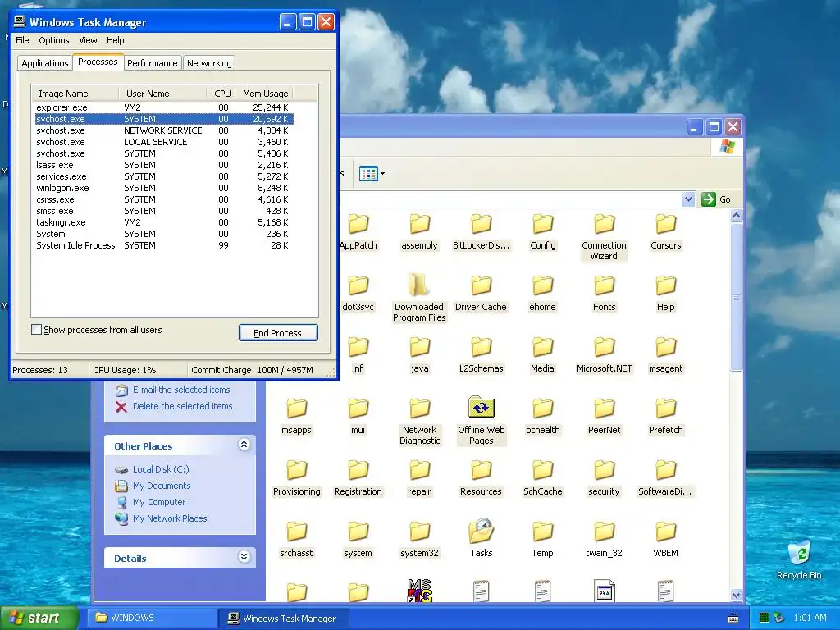Select the Driver Cache folder

tap(481, 294)
